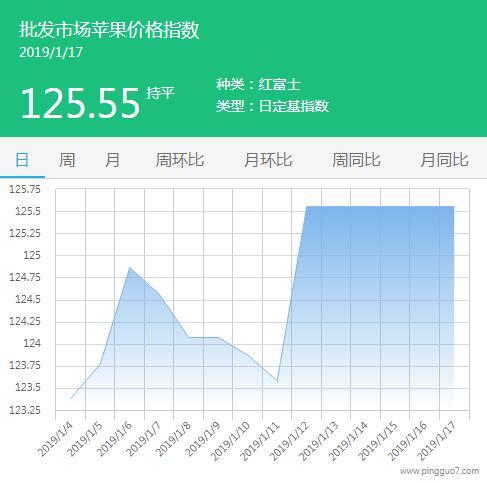487x483 pixels.
Task: Click the 123.75 y-axis label
Action: [25, 365]
